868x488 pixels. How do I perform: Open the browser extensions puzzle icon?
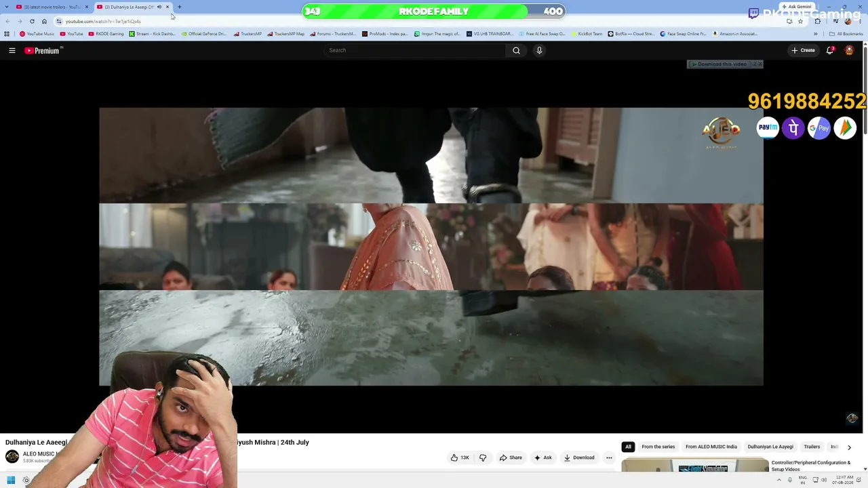point(817,21)
